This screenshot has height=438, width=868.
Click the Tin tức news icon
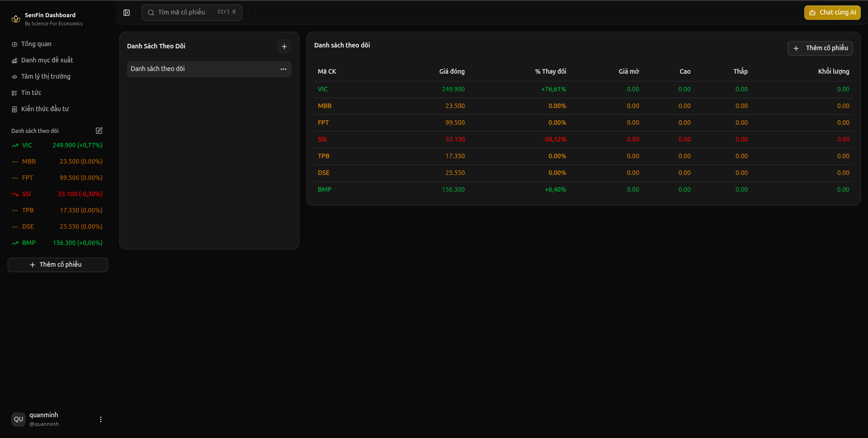pos(14,93)
